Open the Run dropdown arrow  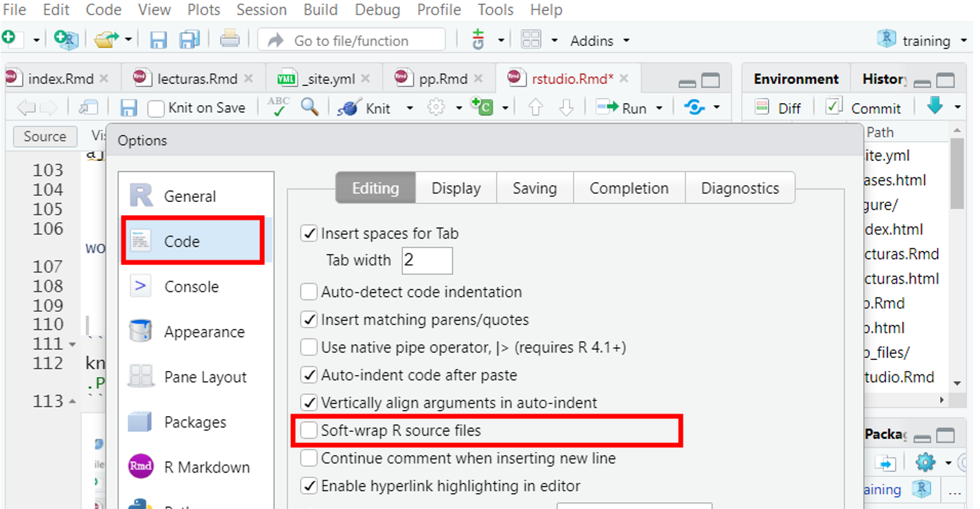(659, 108)
